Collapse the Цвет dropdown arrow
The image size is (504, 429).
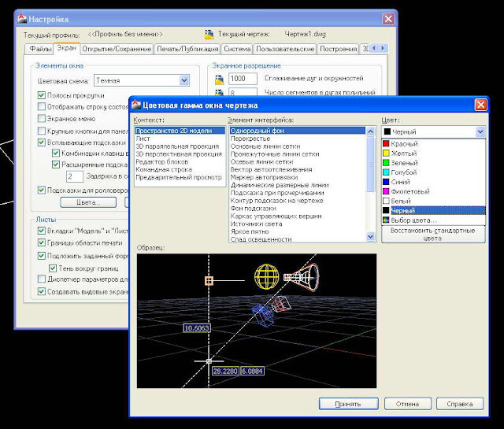(480, 131)
